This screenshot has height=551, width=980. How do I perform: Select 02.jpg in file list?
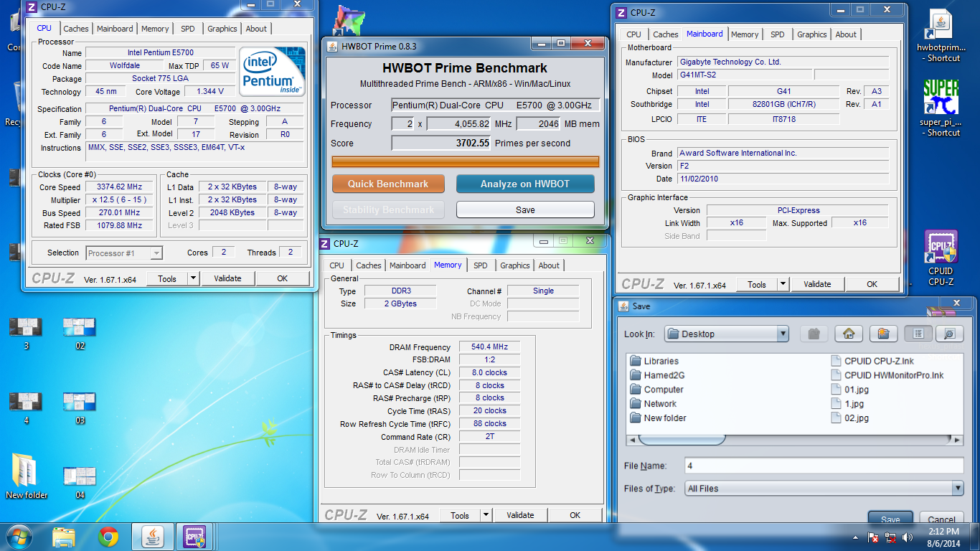850,418
